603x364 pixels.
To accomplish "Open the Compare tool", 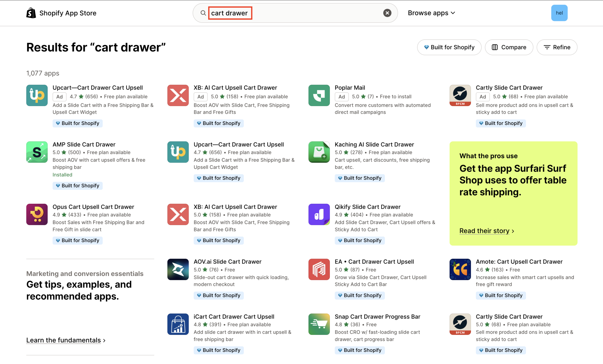I will [509, 47].
